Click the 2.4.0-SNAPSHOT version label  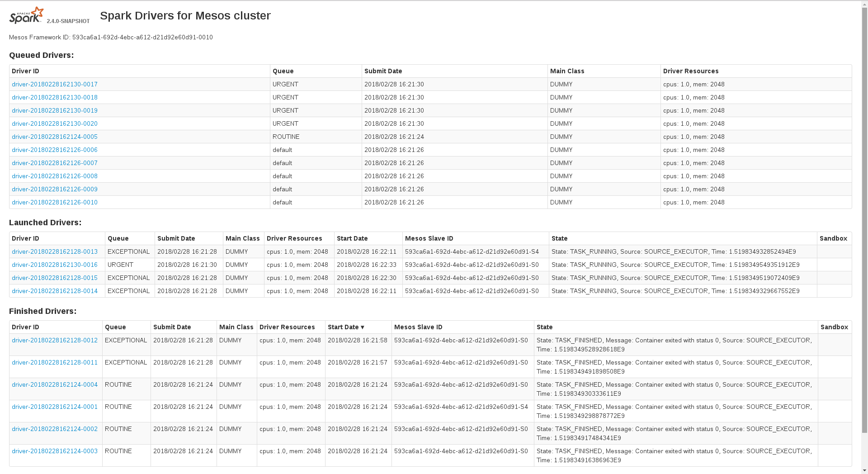tap(68, 21)
